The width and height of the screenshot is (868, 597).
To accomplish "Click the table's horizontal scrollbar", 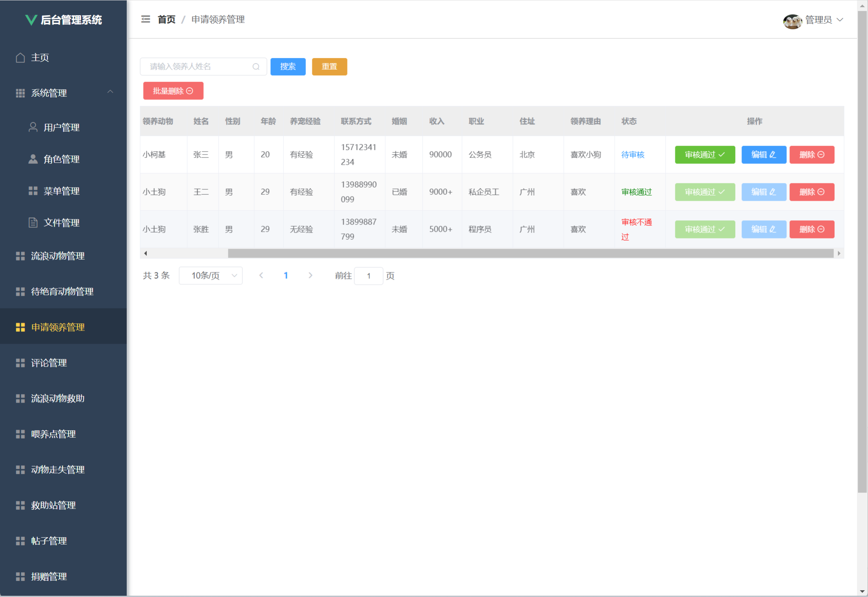I will [530, 253].
